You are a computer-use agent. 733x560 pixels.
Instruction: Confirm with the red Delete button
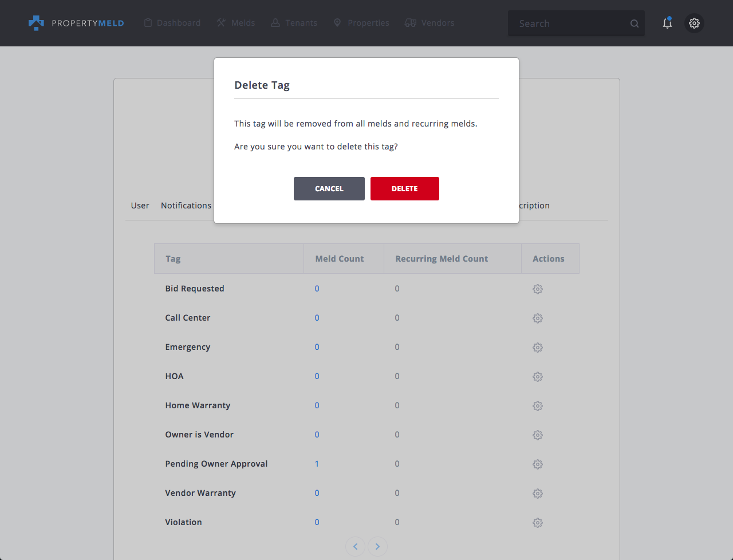tap(405, 188)
